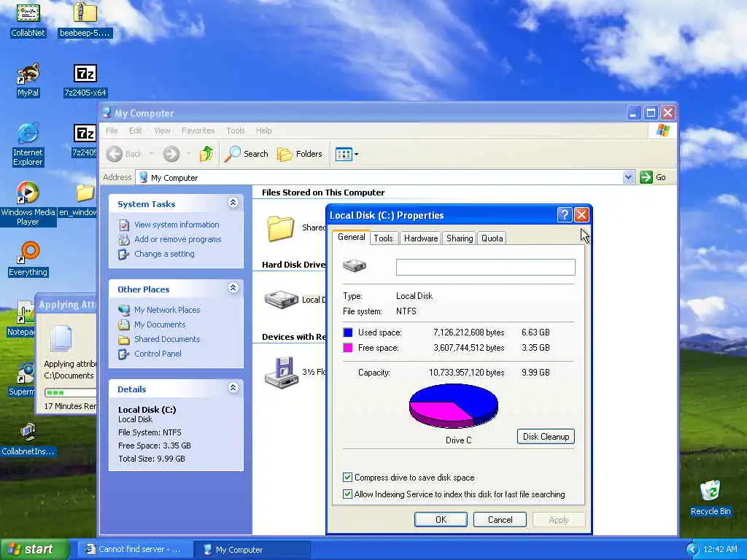Screen dimensions: 747x560
Task: Select the Local Disk drive icon
Action: point(281,300)
